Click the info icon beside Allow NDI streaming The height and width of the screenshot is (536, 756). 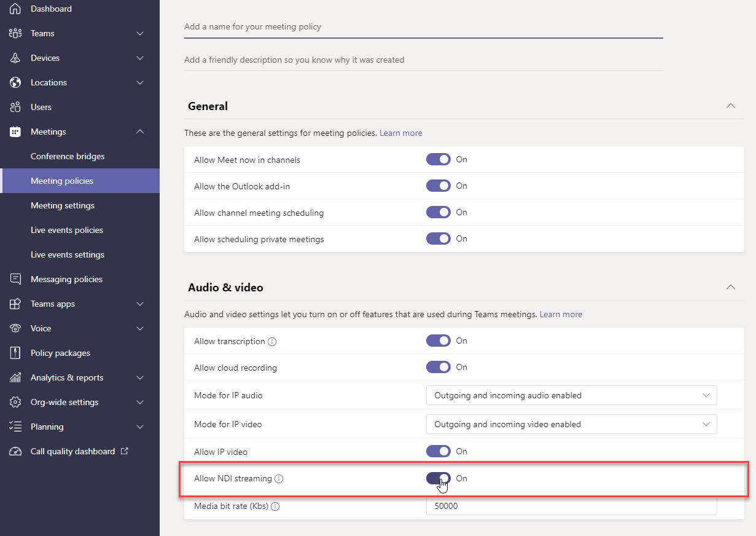coord(279,479)
